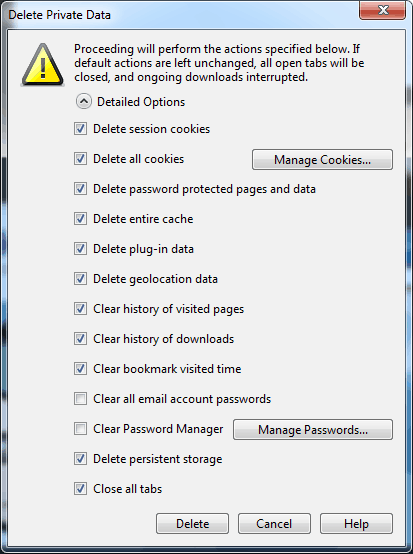Viewport: 413px width, 554px height.
Task: Collapse the Detailed Options section
Action: coord(84,102)
